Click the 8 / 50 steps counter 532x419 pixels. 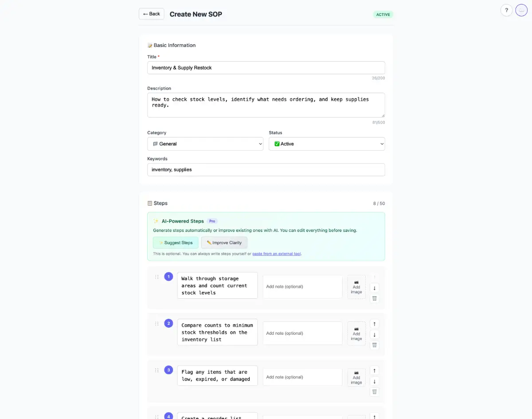point(379,204)
